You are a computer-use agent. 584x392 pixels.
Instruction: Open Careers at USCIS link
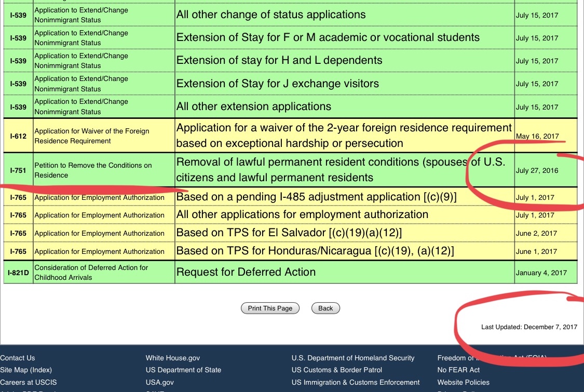click(29, 382)
